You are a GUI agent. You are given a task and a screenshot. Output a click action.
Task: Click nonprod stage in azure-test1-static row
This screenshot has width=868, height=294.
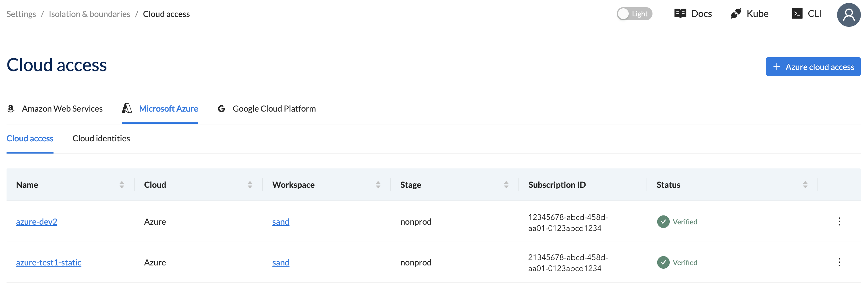click(416, 262)
